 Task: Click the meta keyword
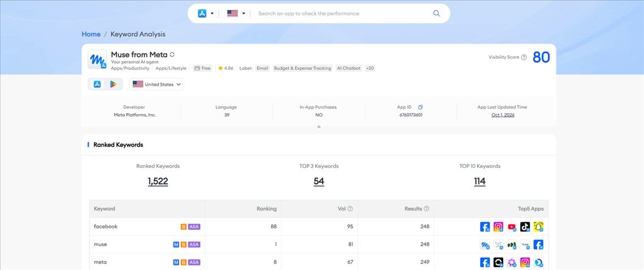point(100,262)
